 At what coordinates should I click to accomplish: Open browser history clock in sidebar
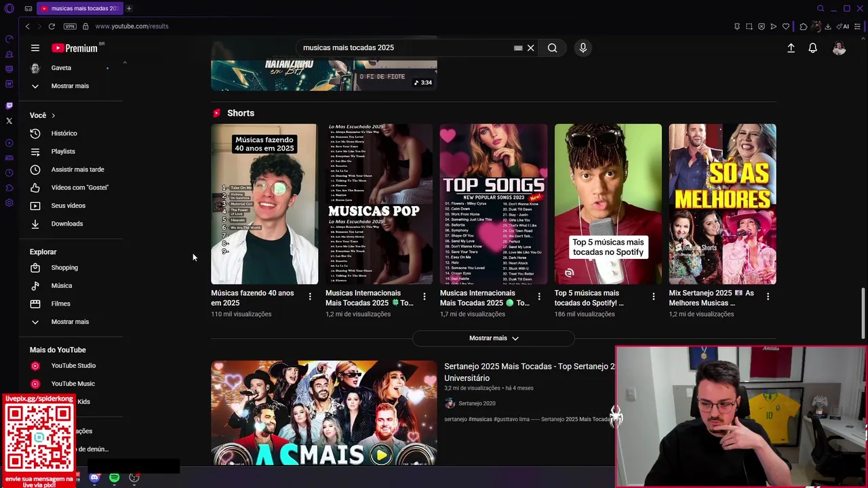click(9, 173)
